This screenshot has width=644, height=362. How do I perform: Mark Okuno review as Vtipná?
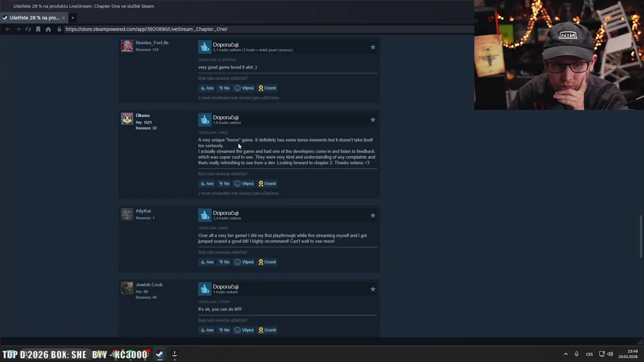tap(244, 184)
